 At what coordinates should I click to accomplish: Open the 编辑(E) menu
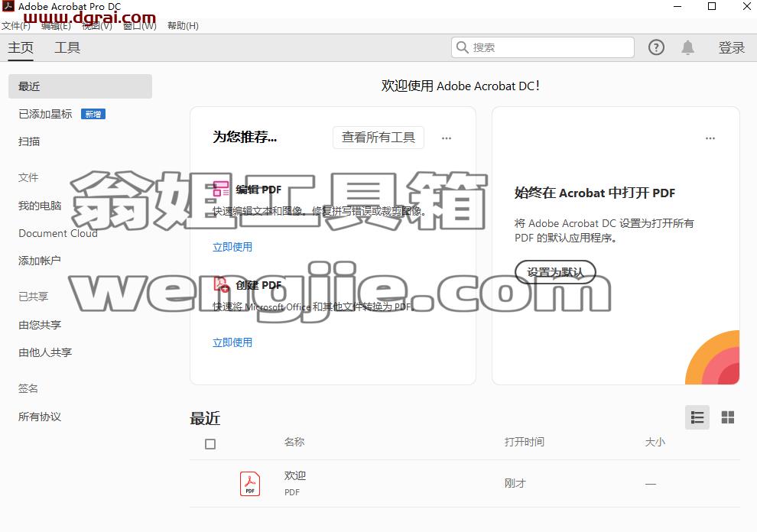tap(56, 25)
